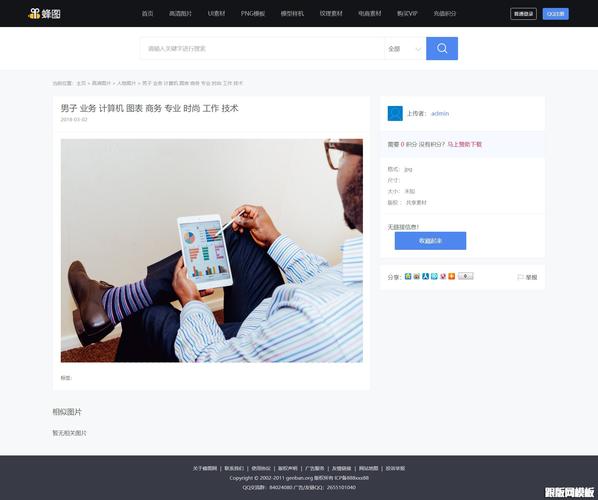
Task: Click the red sponsor download link
Action: pos(464,144)
